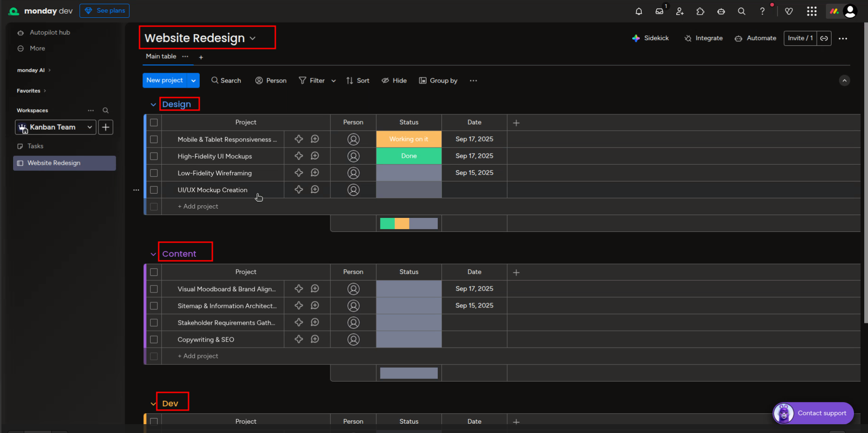The image size is (868, 433).
Task: Change Done status cell
Action: 409,156
